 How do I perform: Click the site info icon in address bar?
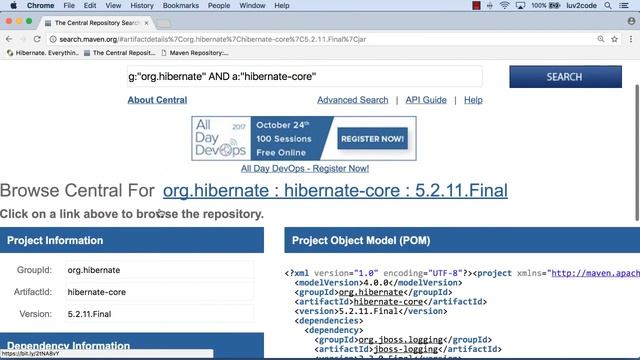53,39
